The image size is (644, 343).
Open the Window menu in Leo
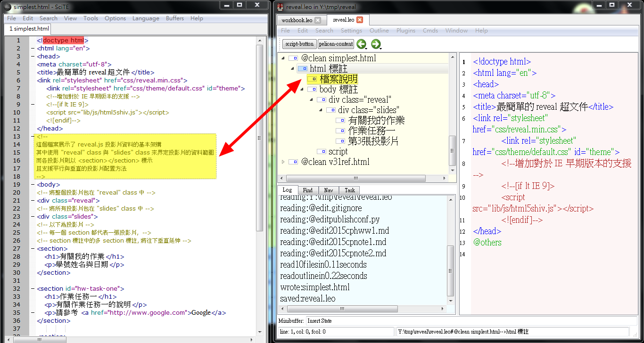coord(456,31)
